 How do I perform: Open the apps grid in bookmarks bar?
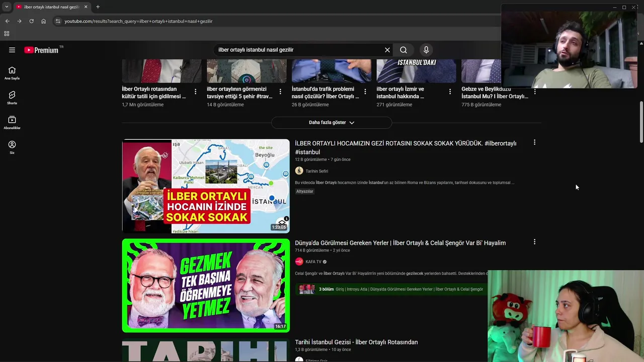coord(7,34)
